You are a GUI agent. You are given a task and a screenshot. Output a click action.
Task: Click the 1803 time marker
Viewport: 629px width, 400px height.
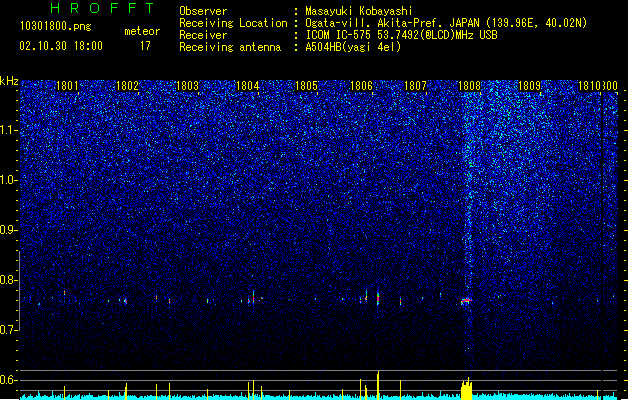187,86
